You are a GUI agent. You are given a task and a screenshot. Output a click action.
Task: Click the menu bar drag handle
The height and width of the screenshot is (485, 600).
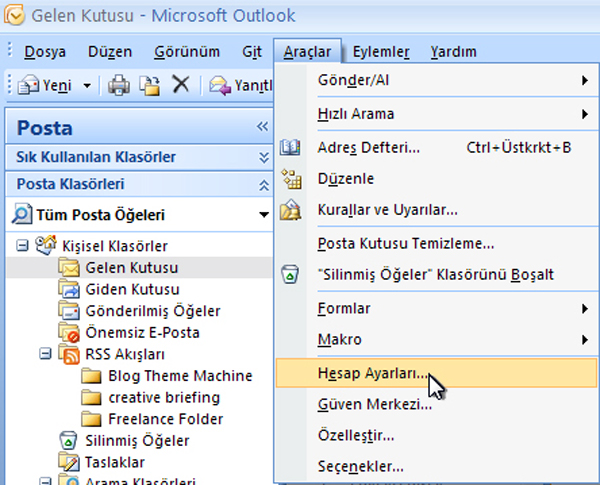[10, 50]
